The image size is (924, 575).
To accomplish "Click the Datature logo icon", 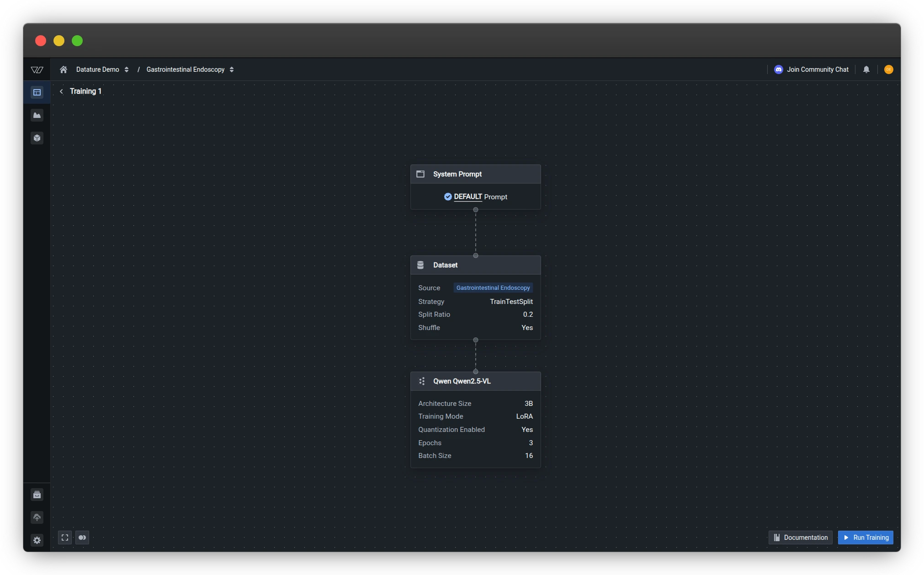I will click(x=37, y=69).
